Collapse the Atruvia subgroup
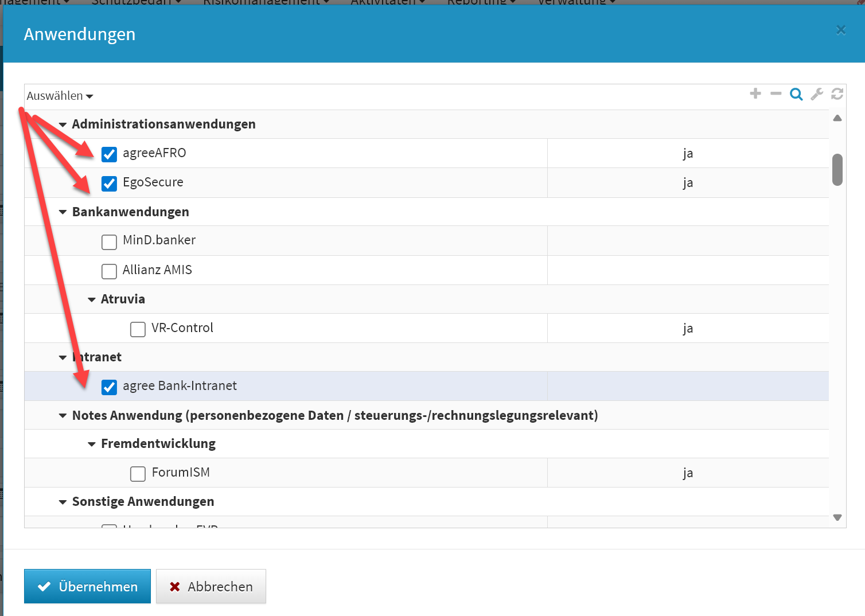This screenshot has width=865, height=616. [x=92, y=299]
